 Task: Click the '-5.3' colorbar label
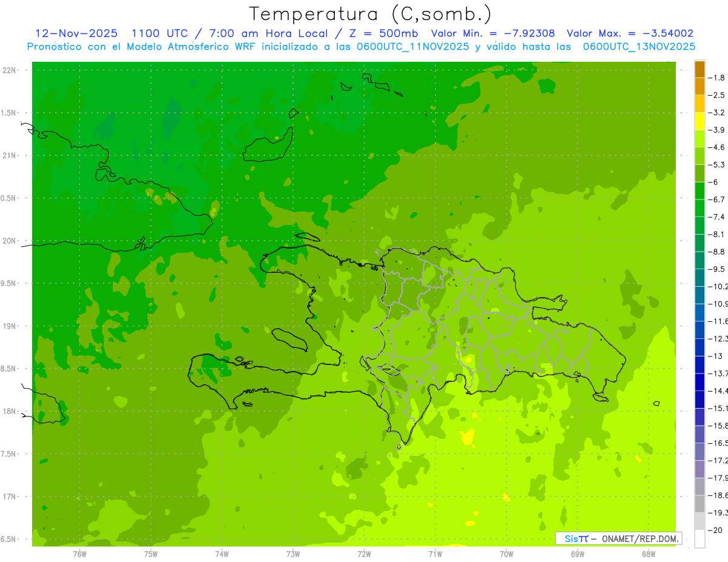[717, 165]
